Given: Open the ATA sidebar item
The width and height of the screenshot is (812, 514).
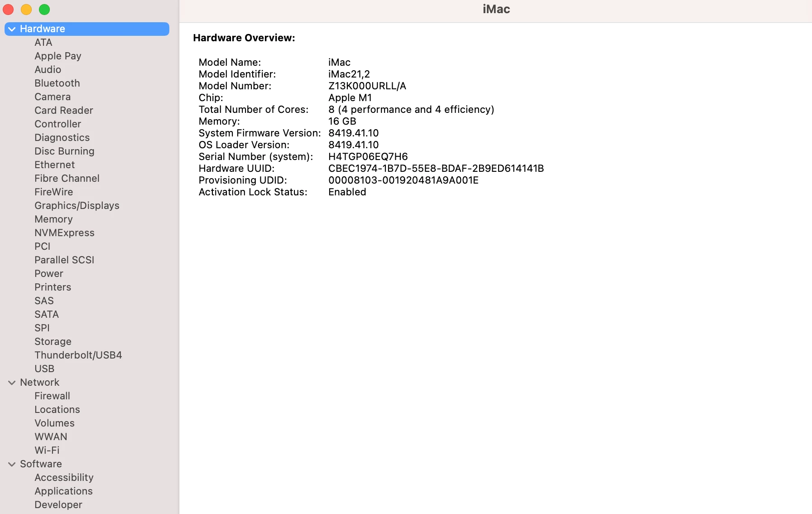Looking at the screenshot, I should click(x=43, y=43).
